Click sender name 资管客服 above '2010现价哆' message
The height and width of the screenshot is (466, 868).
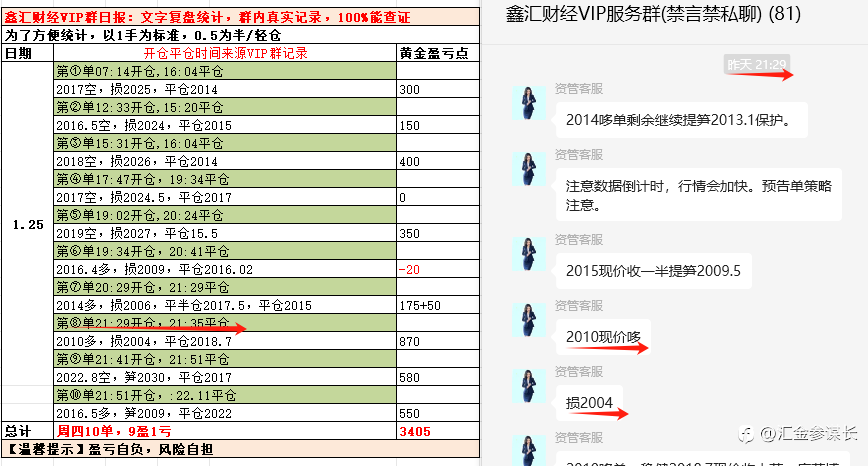coord(578,306)
